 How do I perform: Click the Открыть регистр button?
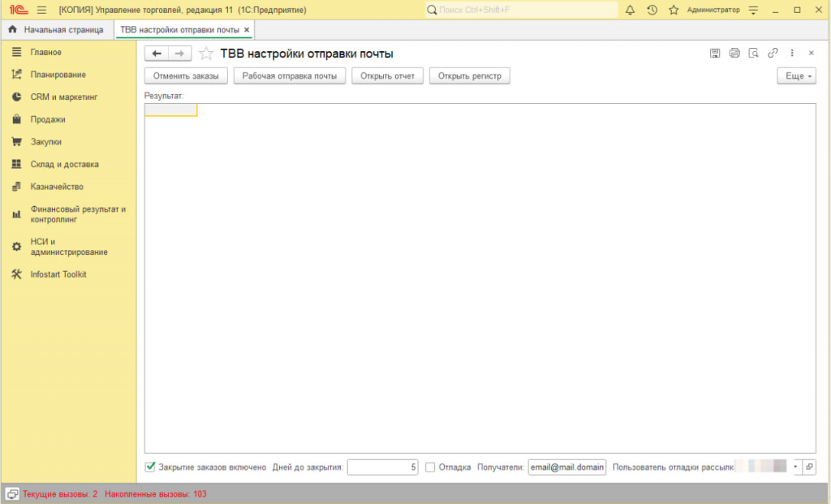(470, 75)
